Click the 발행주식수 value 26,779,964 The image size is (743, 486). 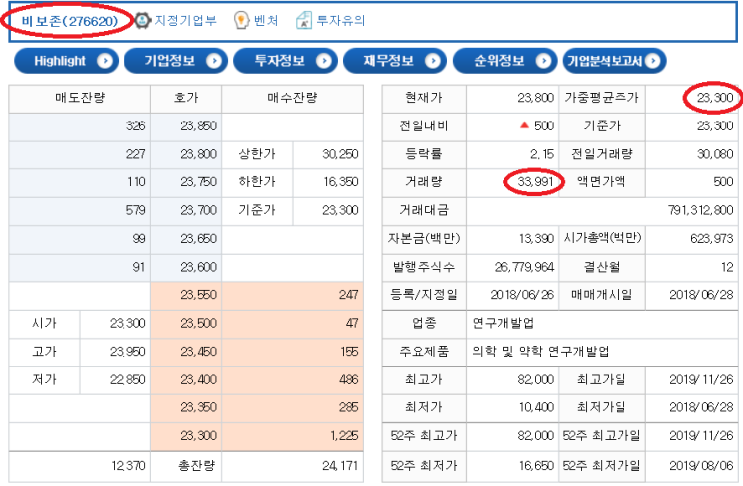524,267
